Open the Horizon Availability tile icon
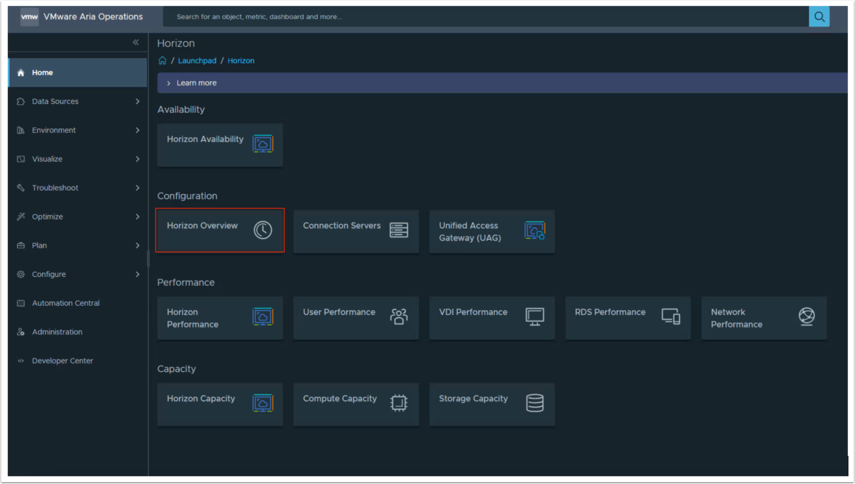This screenshot has width=855, height=484. (x=262, y=144)
